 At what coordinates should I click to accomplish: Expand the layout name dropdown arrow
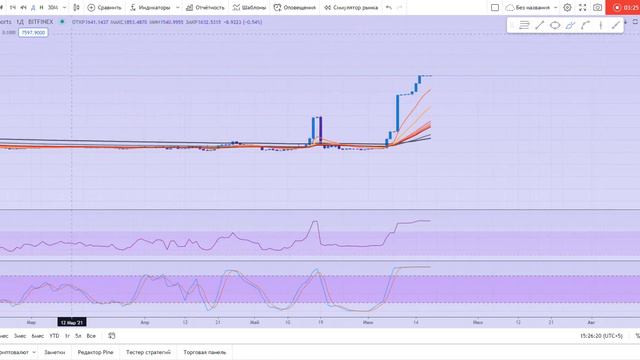(555, 7)
